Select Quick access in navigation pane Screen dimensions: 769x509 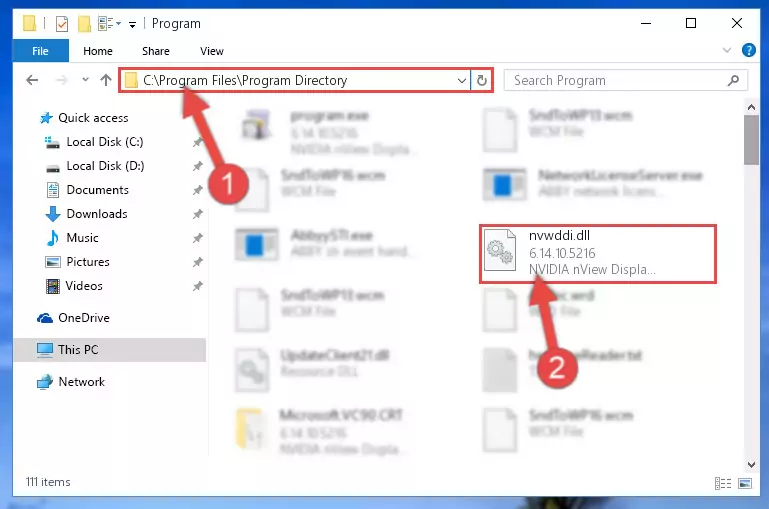coord(84,118)
